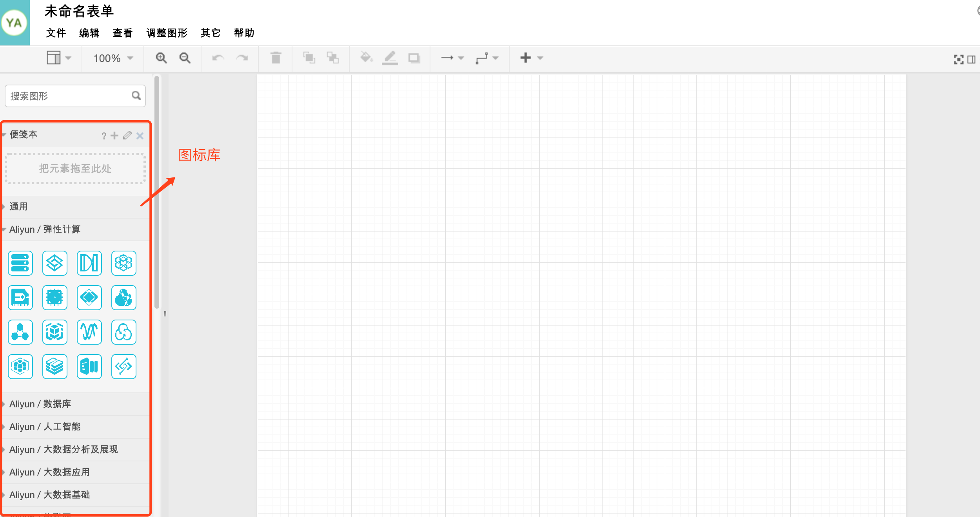Toggle the shadow icon in toolbar
The height and width of the screenshot is (517, 980).
click(x=414, y=58)
